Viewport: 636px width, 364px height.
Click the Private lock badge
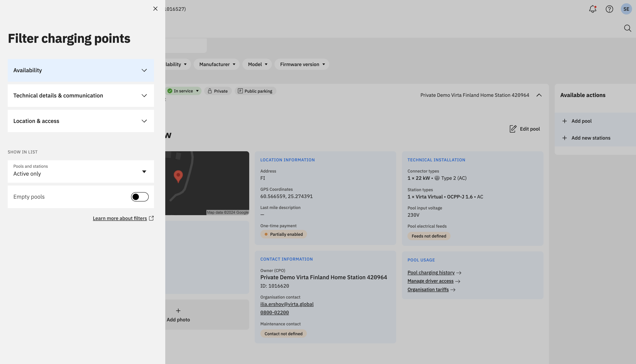pyautogui.click(x=218, y=91)
